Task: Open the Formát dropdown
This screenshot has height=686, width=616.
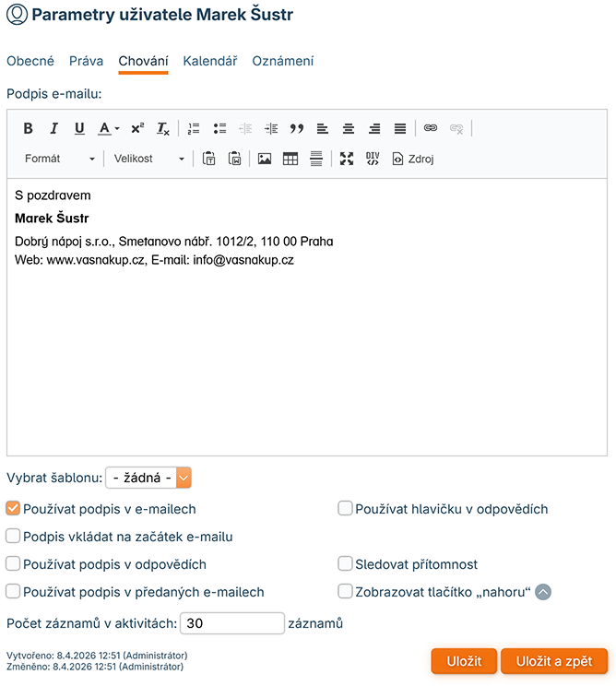Action: [60, 159]
